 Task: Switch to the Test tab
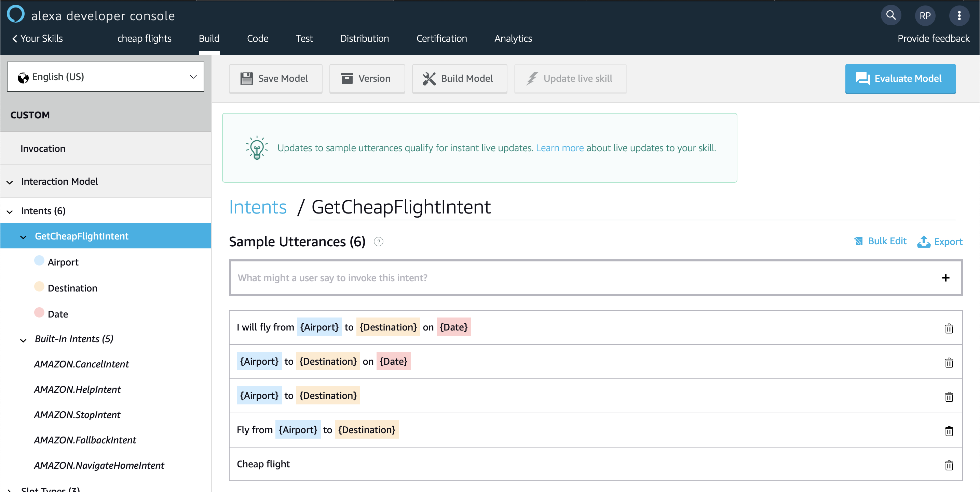(304, 38)
